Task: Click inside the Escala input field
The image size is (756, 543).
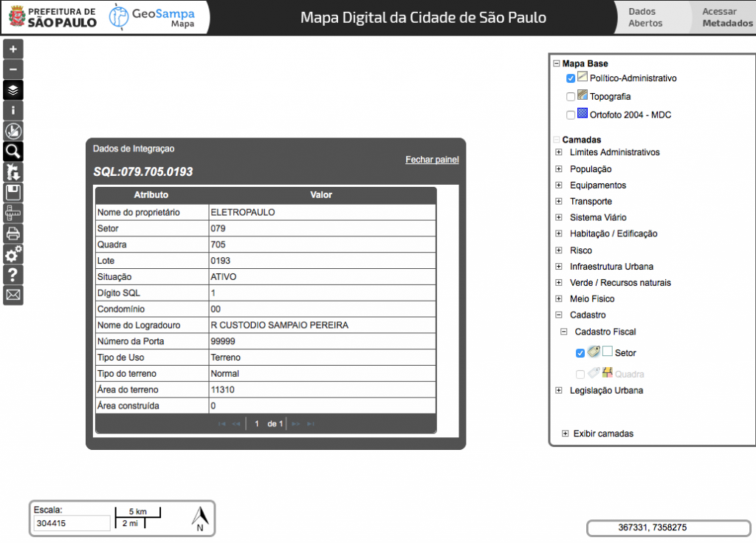Action: [71, 523]
